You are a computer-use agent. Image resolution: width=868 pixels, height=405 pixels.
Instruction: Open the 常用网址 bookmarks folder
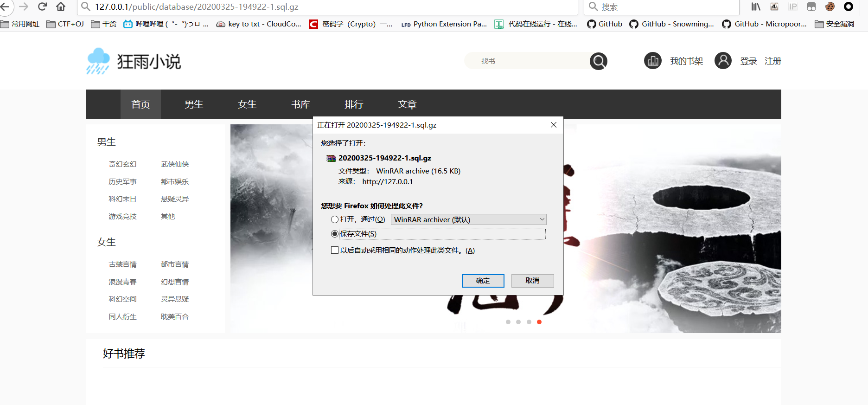[20, 24]
